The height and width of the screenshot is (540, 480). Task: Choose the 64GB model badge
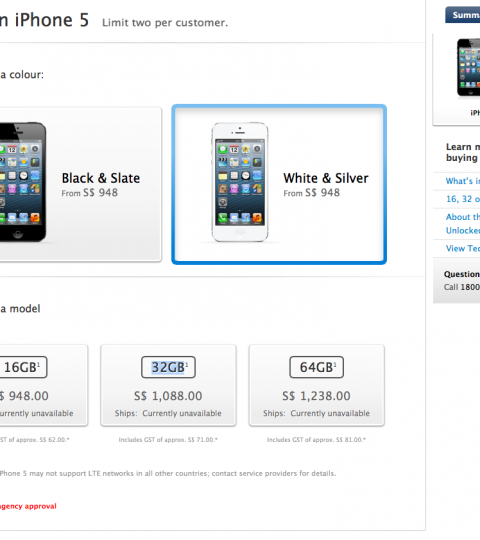[316, 367]
